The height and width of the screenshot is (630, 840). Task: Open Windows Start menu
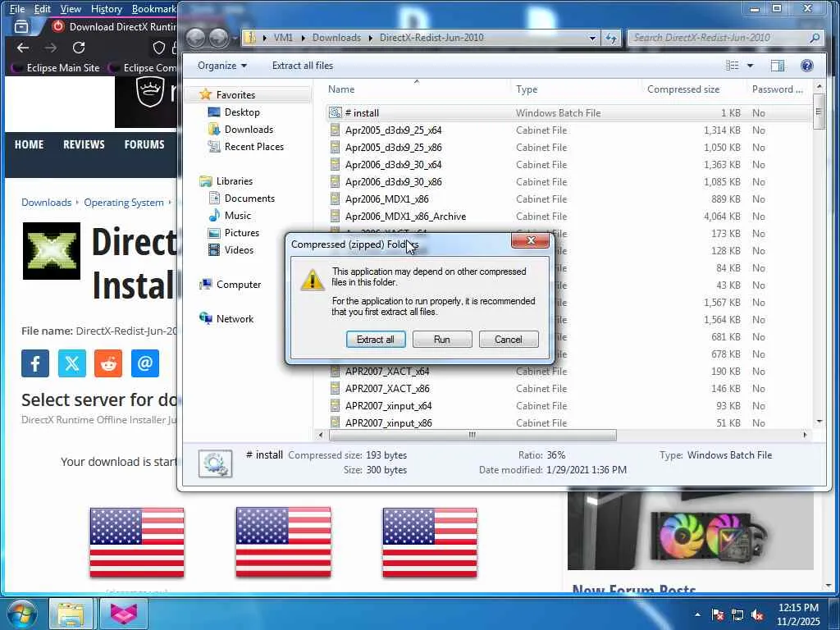21,614
